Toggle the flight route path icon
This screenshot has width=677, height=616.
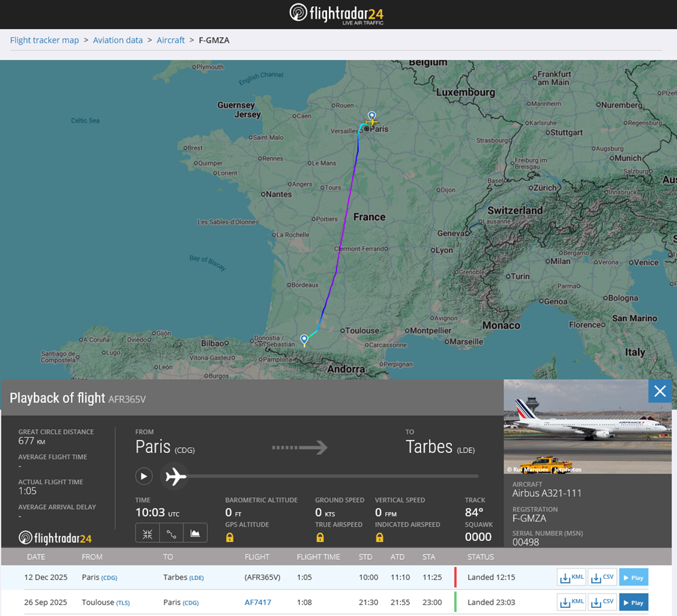pyautogui.click(x=171, y=533)
